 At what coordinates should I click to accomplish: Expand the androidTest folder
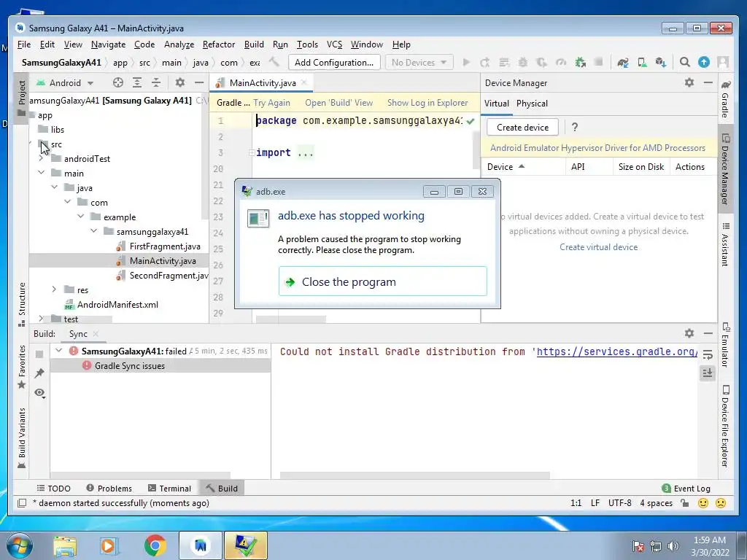coord(42,158)
